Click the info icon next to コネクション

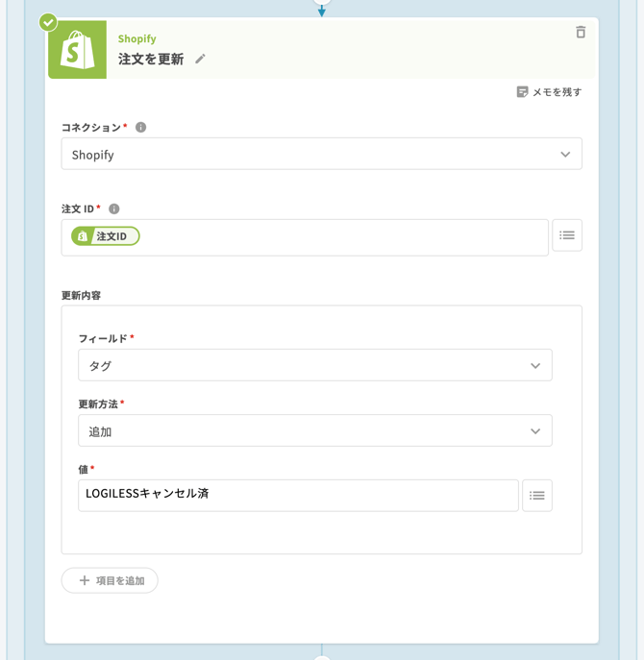141,128
